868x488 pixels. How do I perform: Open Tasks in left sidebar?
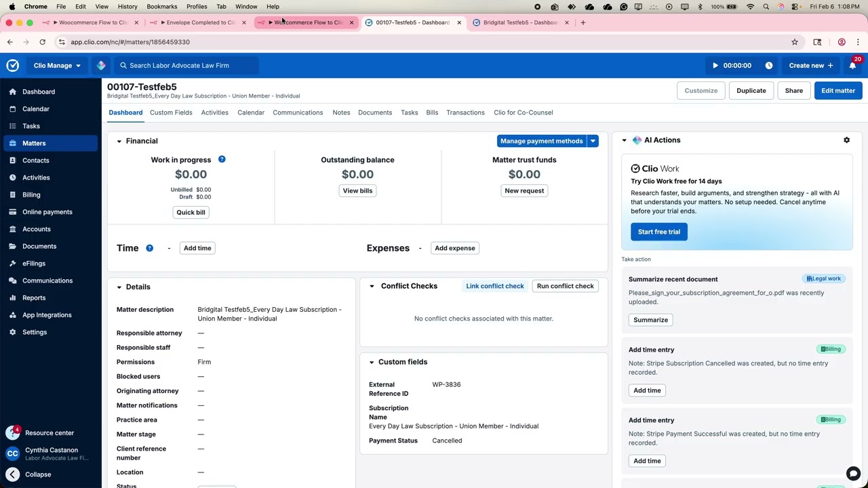click(31, 126)
